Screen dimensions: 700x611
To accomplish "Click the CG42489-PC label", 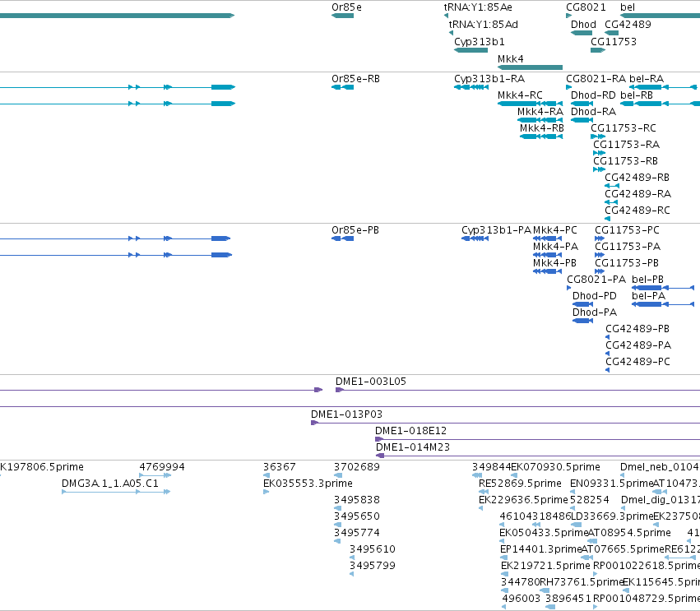I will coord(638,362).
